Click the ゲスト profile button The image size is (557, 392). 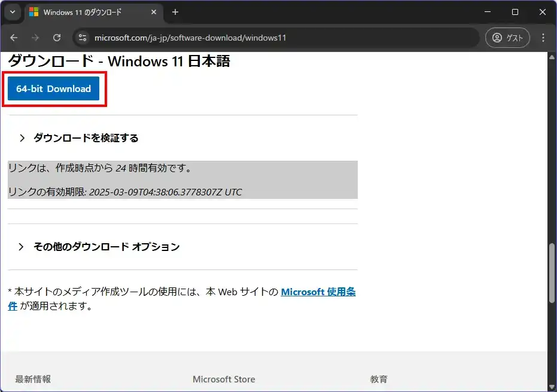(508, 38)
